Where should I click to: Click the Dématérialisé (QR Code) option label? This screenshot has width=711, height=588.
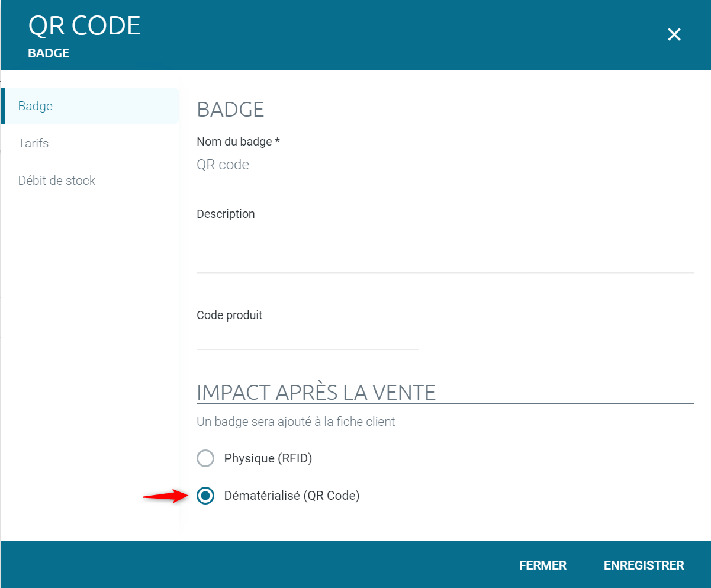click(x=291, y=496)
